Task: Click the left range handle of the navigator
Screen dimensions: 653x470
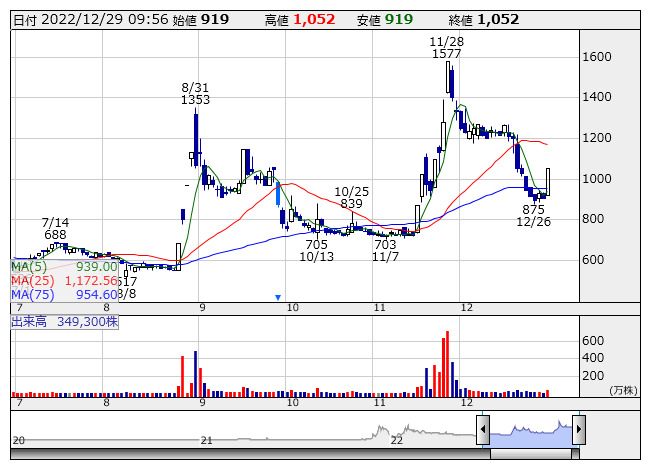Action: 483,430
